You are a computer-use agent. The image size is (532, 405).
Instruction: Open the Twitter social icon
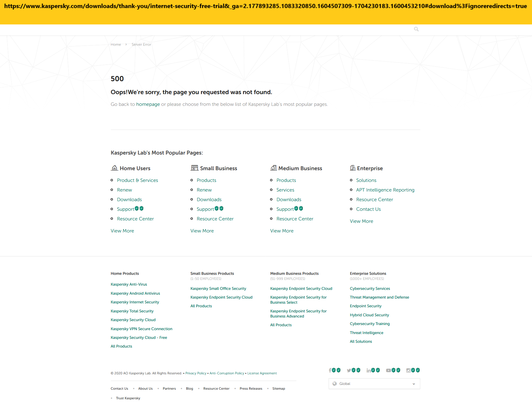pyautogui.click(x=349, y=370)
